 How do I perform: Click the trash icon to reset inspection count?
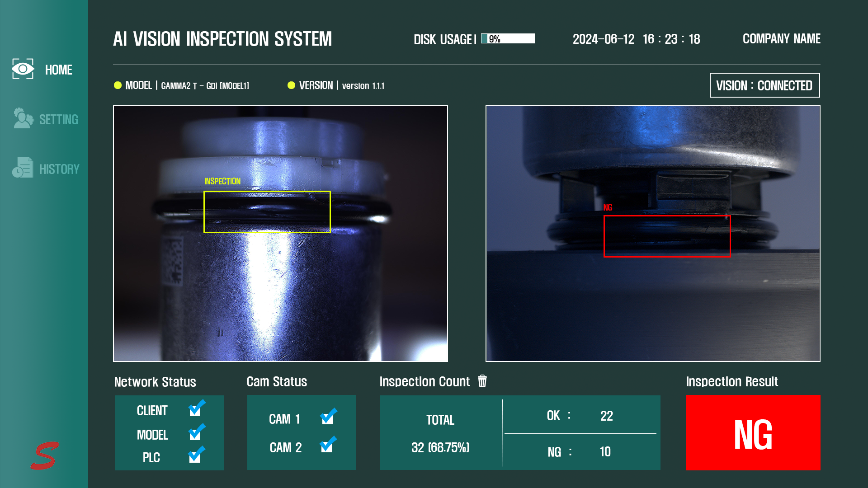click(x=482, y=381)
